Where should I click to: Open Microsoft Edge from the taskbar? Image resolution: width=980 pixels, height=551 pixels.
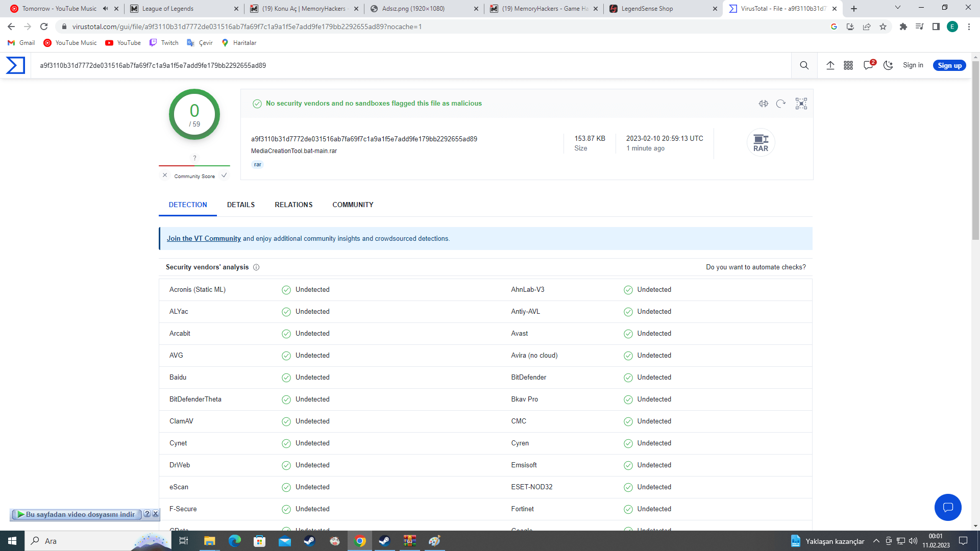point(235,541)
